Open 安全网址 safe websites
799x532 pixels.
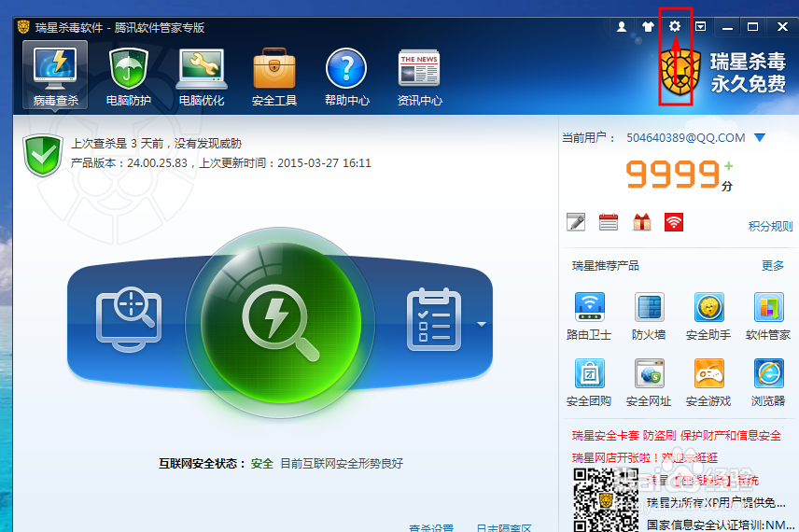pos(649,382)
